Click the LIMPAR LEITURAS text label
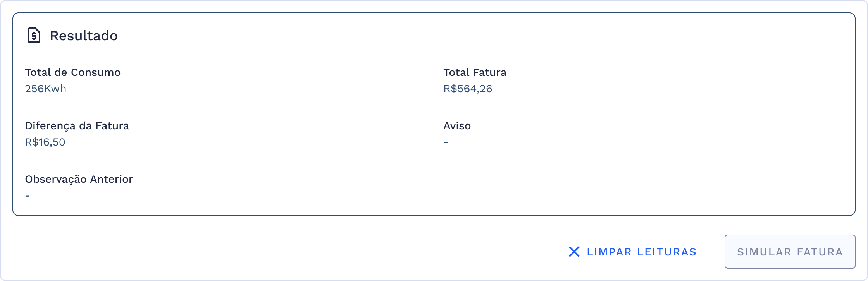This screenshot has height=281, width=868. [641, 252]
